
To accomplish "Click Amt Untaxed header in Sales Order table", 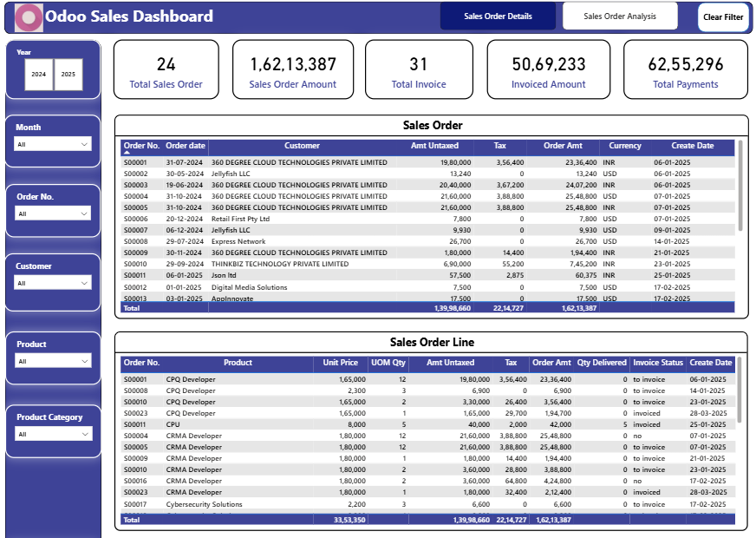I will coord(434,146).
